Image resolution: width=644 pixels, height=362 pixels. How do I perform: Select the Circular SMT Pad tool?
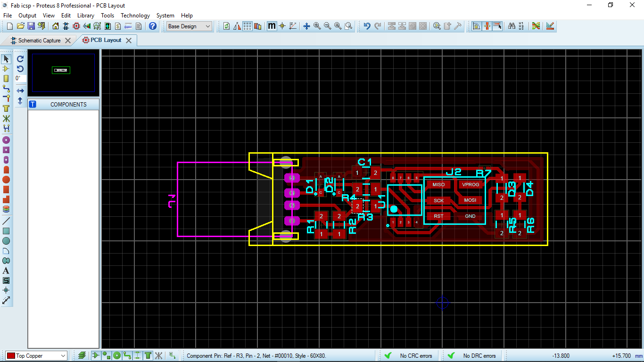coord(6,180)
